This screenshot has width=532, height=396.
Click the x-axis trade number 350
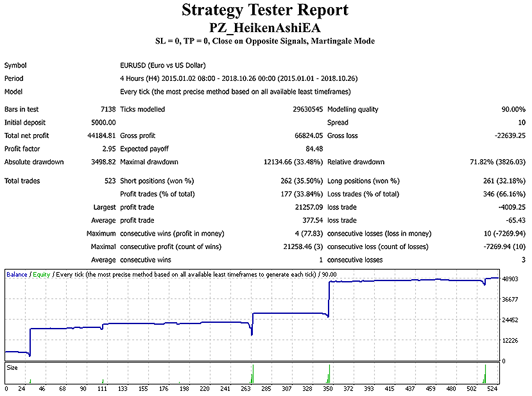coord(328,389)
